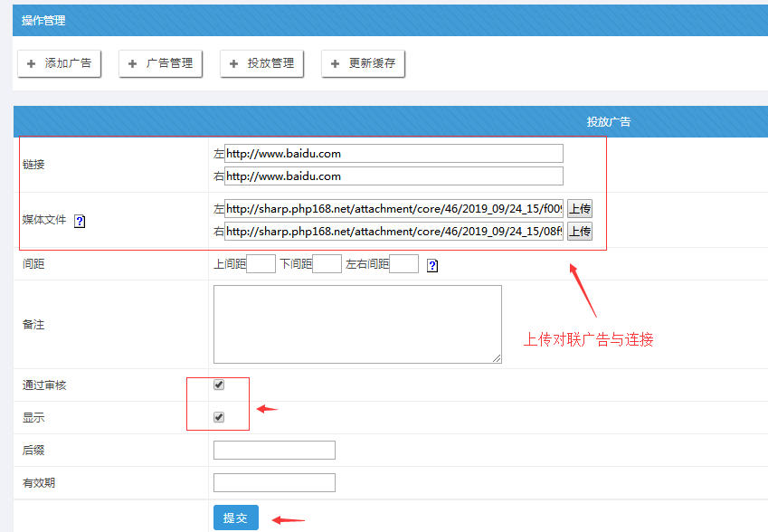This screenshot has width=768, height=532.
Task: Submit the form with 提交
Action: pos(235,518)
